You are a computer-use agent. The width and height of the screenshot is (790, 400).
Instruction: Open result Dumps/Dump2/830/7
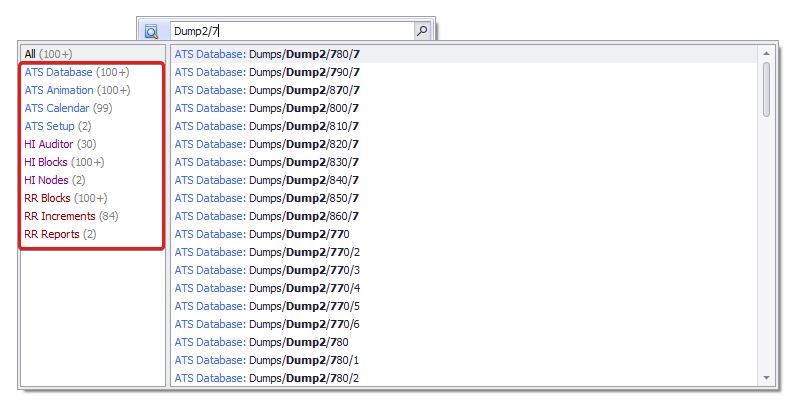[x=464, y=162]
